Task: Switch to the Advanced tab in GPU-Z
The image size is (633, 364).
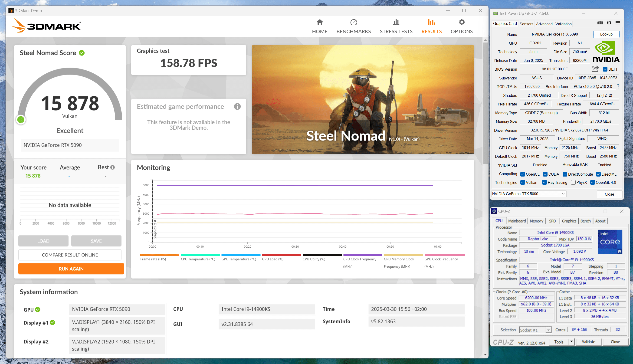Action: 544,24
